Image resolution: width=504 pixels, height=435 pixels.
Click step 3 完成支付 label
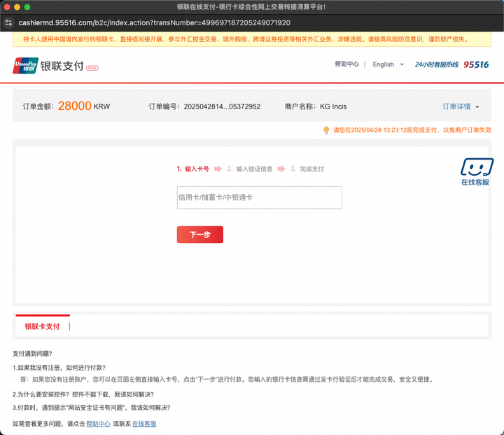[x=307, y=169]
